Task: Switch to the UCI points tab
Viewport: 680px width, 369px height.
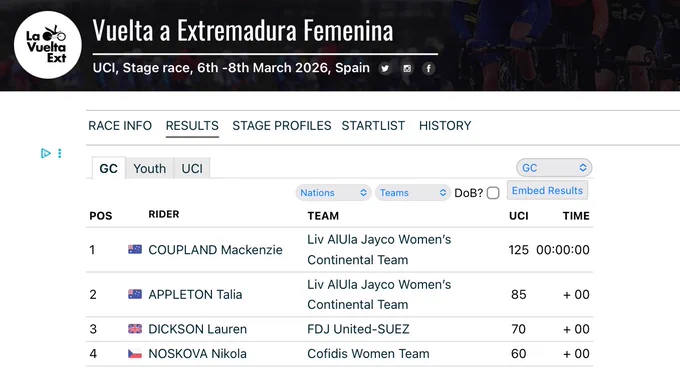Action: [x=192, y=168]
